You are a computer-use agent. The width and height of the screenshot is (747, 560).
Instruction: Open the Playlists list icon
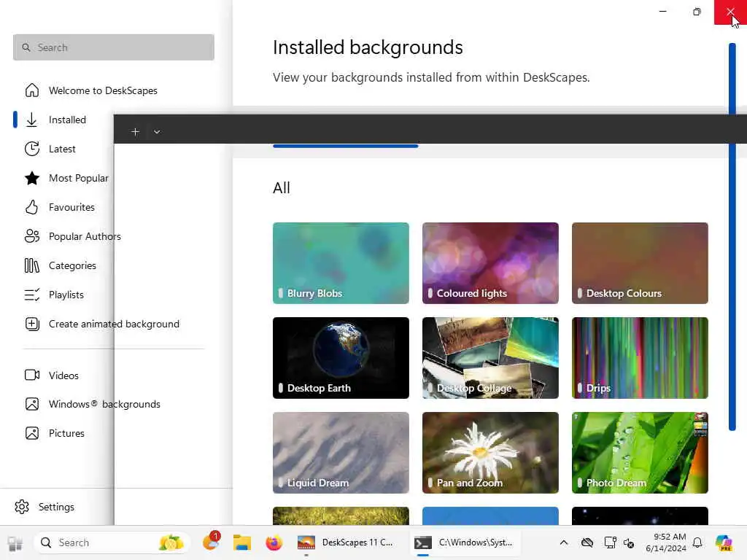32,295
